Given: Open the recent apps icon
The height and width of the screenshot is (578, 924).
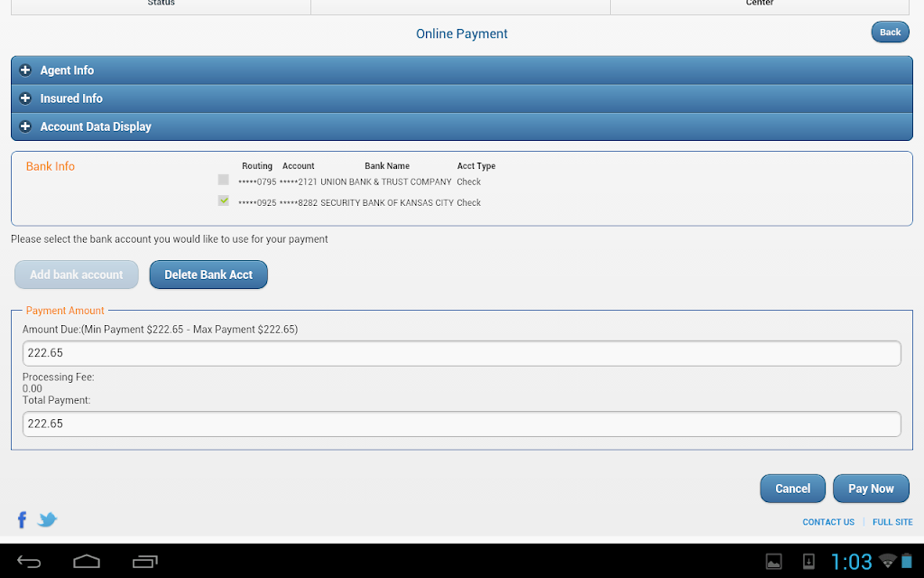Looking at the screenshot, I should click(x=145, y=562).
